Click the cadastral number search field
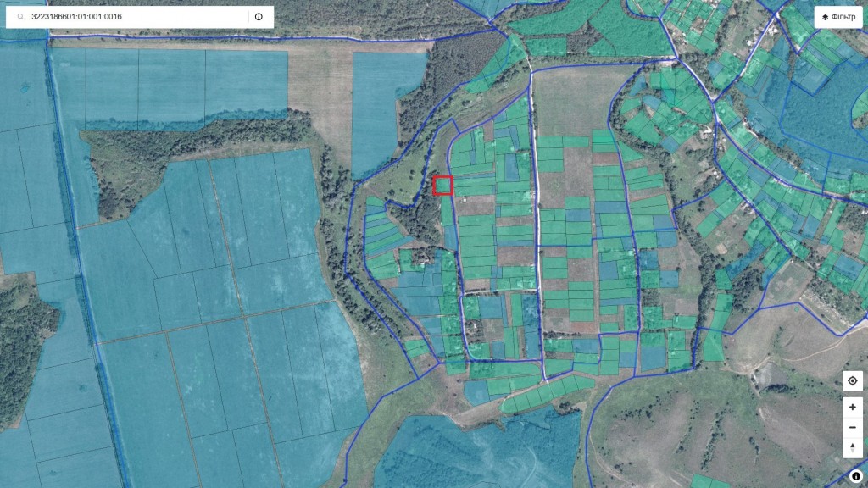 click(x=136, y=17)
